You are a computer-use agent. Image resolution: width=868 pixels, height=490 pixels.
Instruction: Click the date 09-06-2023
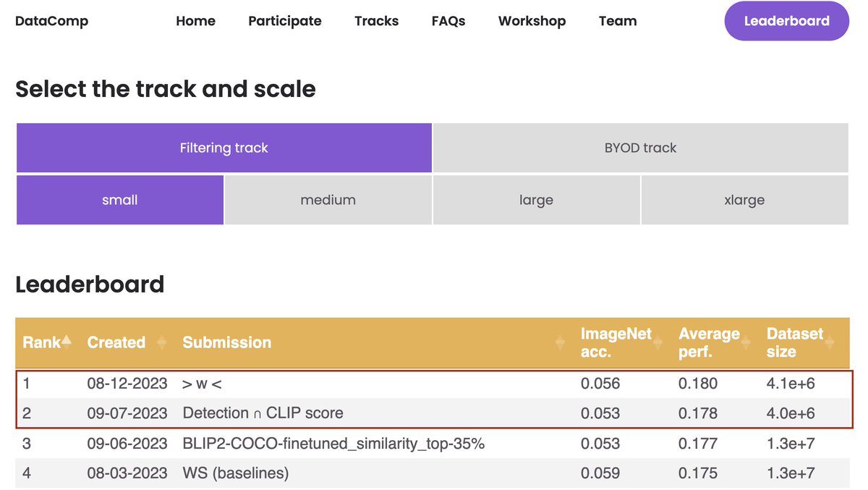coord(127,443)
